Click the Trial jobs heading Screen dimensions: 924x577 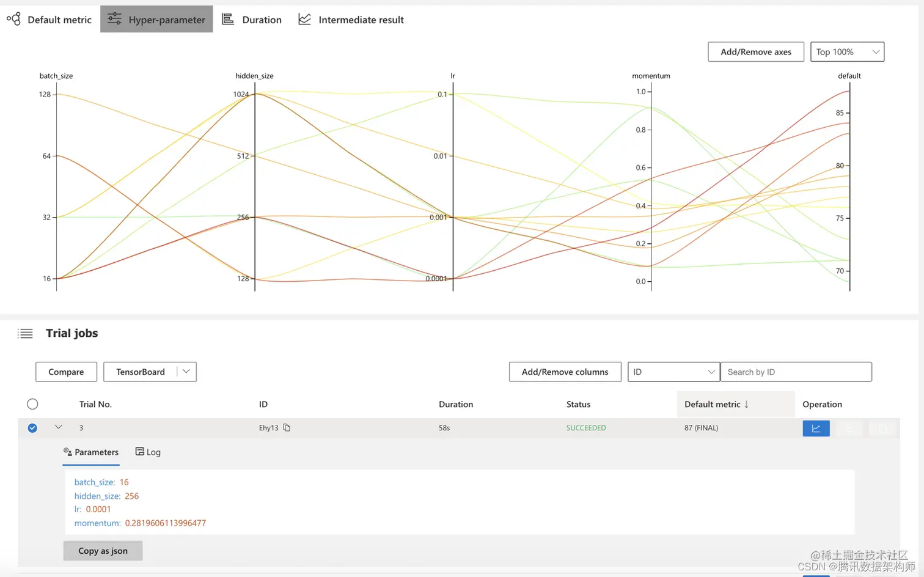click(71, 333)
